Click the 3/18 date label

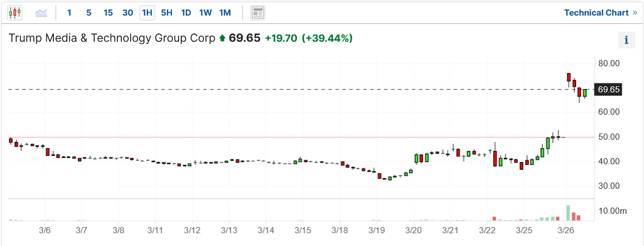click(340, 230)
